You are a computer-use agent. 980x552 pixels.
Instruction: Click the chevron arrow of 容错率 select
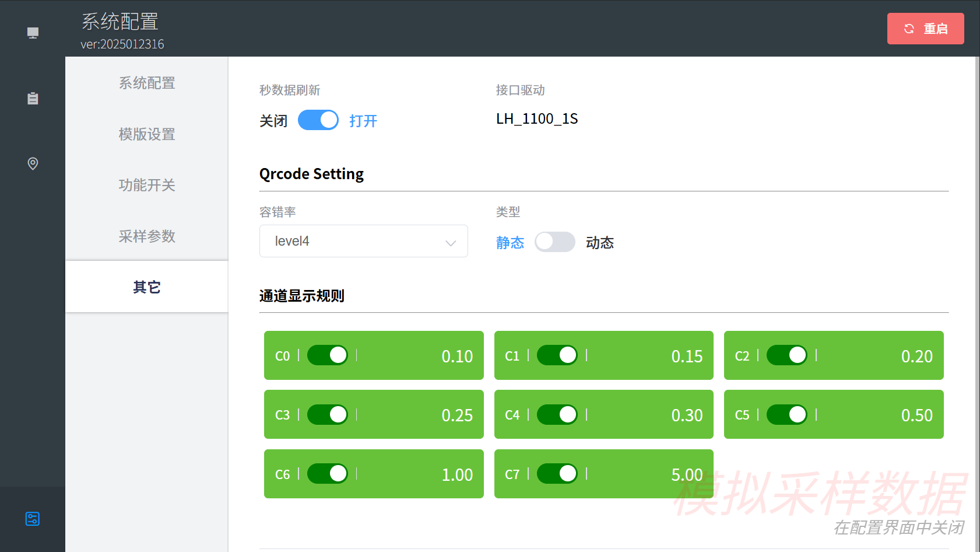pyautogui.click(x=450, y=243)
